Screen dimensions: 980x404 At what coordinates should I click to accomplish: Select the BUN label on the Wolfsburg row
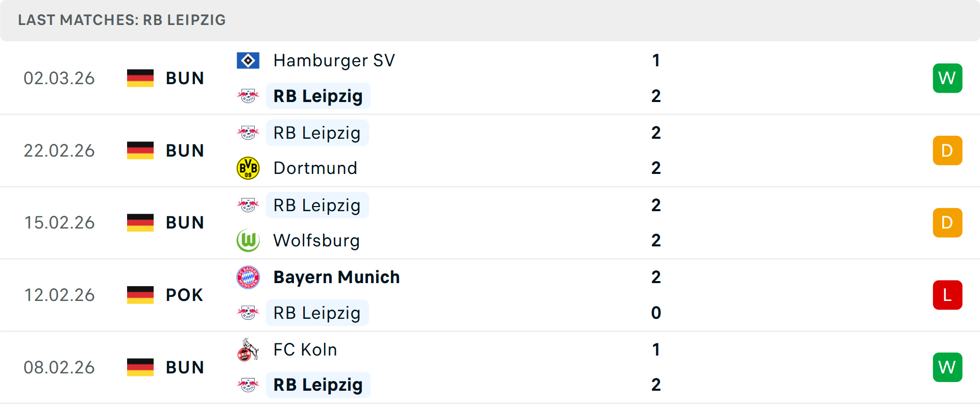185,222
